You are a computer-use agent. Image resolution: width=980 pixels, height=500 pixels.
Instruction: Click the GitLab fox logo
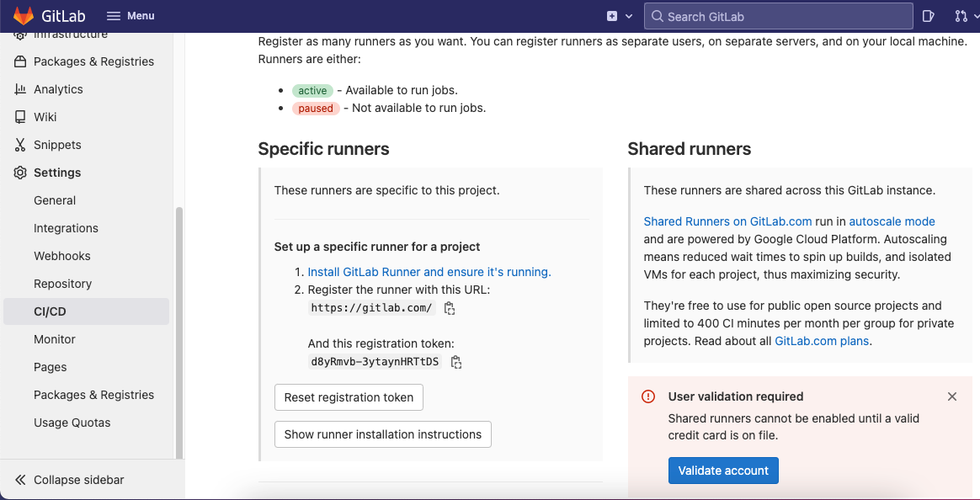24,16
